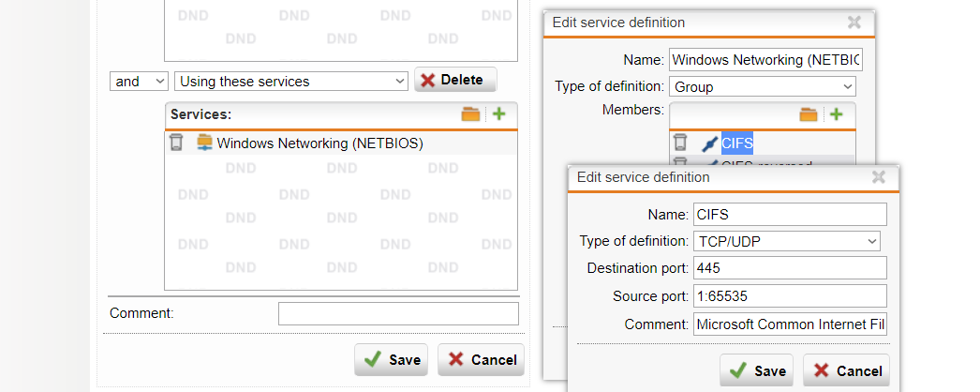Image resolution: width=980 pixels, height=392 pixels.
Task: Select CIFS in the Members list
Action: coord(736,143)
